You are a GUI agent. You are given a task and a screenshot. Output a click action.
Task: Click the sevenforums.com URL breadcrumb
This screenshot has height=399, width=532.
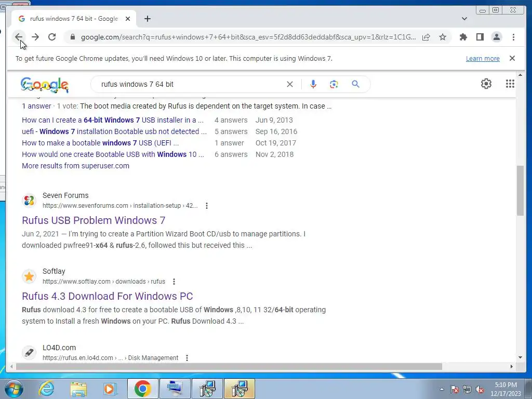[x=120, y=206]
